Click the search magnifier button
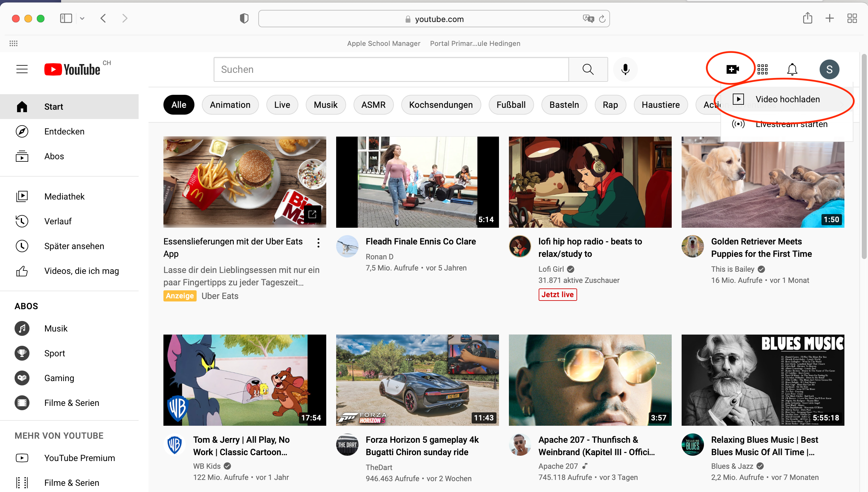The width and height of the screenshot is (868, 492). (x=588, y=69)
